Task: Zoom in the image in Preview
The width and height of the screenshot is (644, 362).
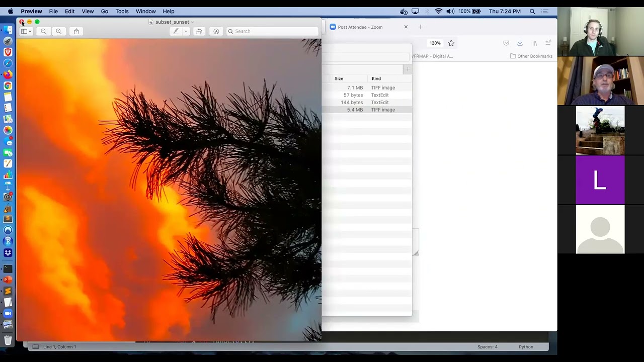Action: [59, 31]
